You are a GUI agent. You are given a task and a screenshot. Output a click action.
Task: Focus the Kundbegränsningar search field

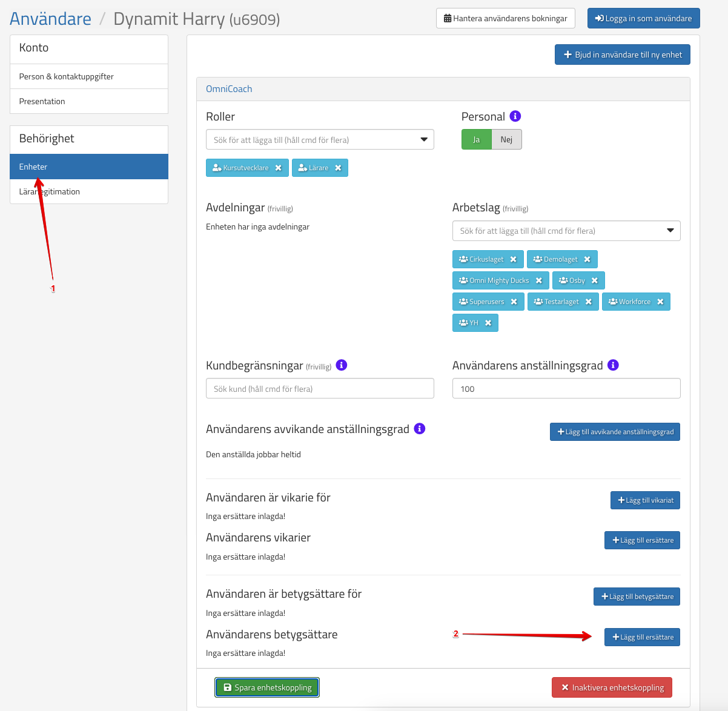point(320,389)
